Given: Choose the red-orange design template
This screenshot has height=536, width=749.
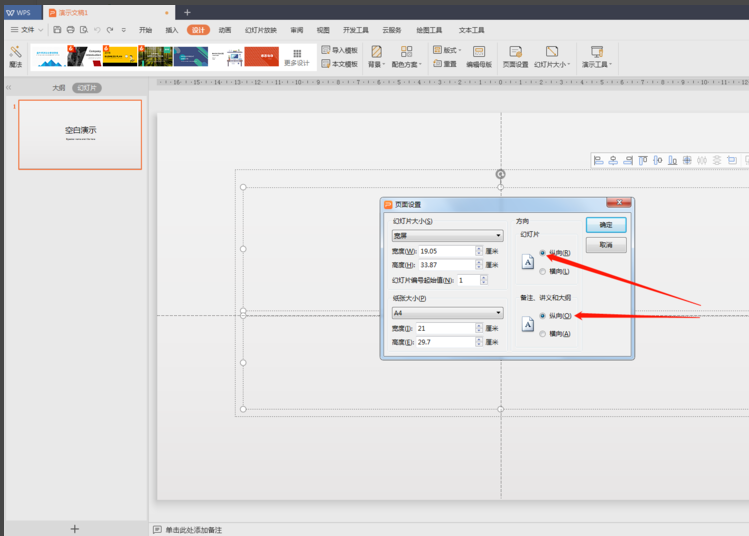Looking at the screenshot, I should point(262,56).
